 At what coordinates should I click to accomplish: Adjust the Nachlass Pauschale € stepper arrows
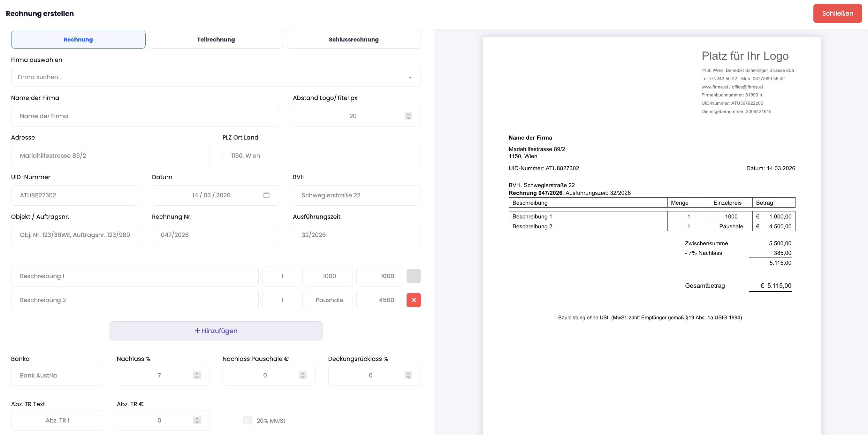pyautogui.click(x=303, y=375)
